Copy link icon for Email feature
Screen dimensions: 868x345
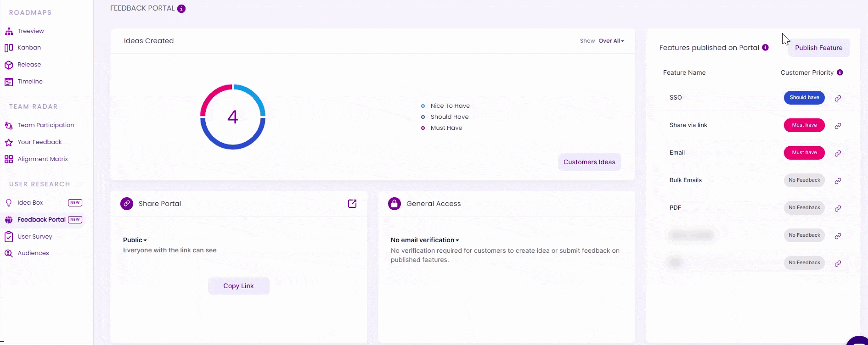[x=838, y=153]
